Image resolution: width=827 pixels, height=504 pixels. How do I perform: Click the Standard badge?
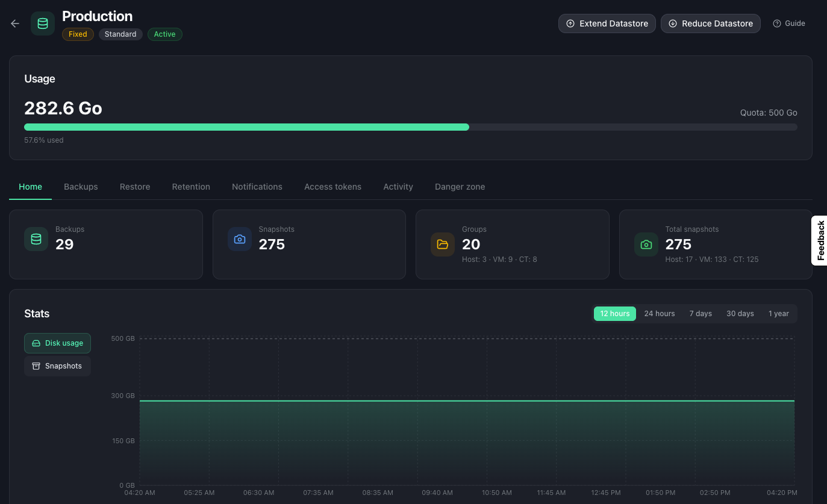pyautogui.click(x=120, y=34)
